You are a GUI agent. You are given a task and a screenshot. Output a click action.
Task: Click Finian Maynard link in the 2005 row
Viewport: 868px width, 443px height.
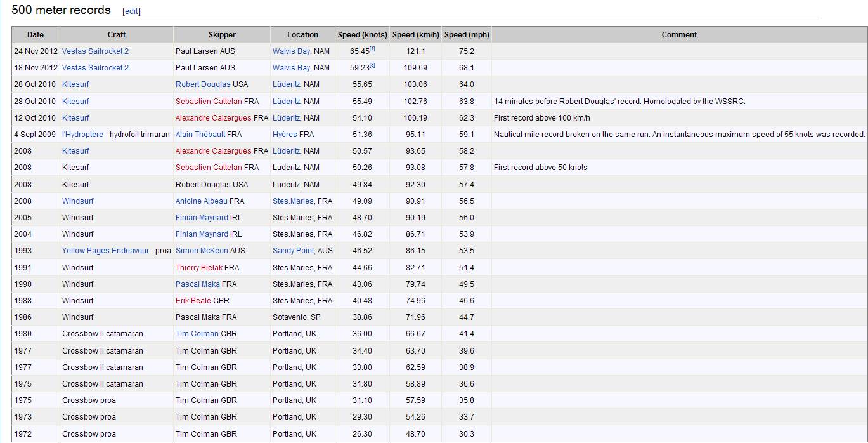coord(202,218)
